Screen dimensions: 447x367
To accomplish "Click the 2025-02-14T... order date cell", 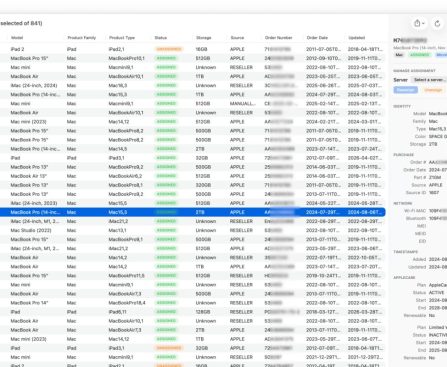I will 323,104.
